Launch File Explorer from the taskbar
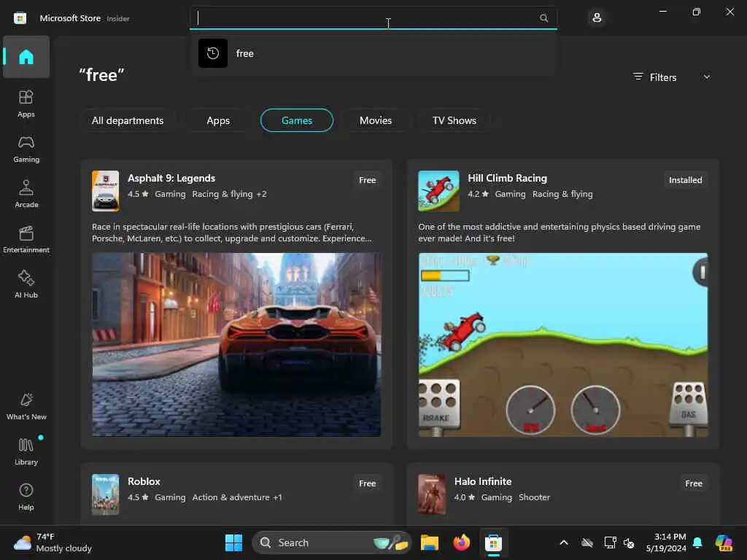This screenshot has width=747, height=560. 429,542
